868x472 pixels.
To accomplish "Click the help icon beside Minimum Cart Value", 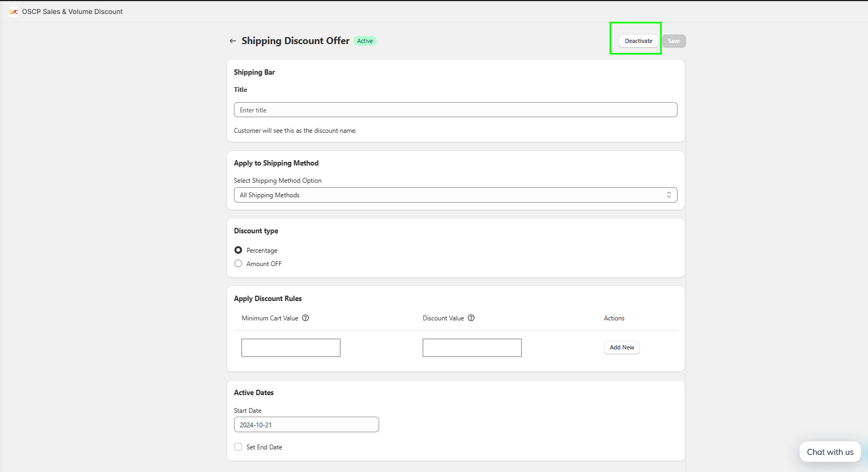I will (305, 318).
